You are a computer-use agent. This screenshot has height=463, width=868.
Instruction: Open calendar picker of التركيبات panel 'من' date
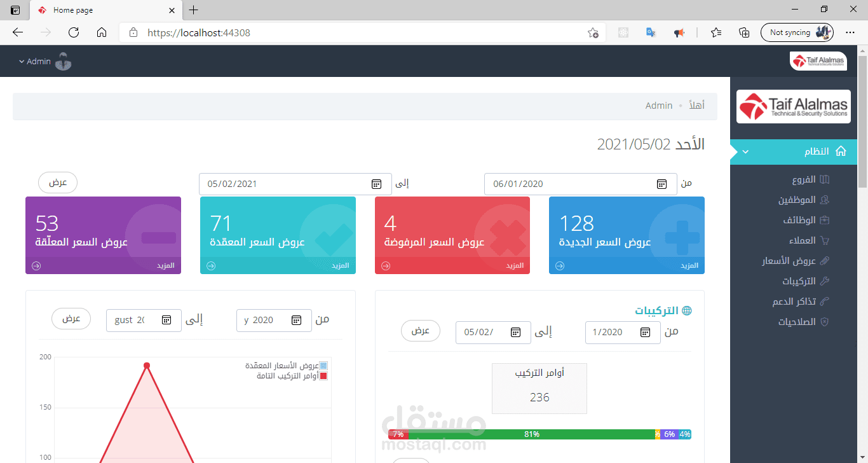click(x=646, y=332)
